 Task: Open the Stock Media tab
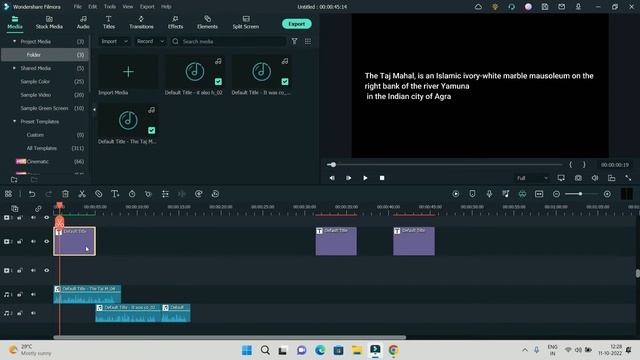[49, 22]
